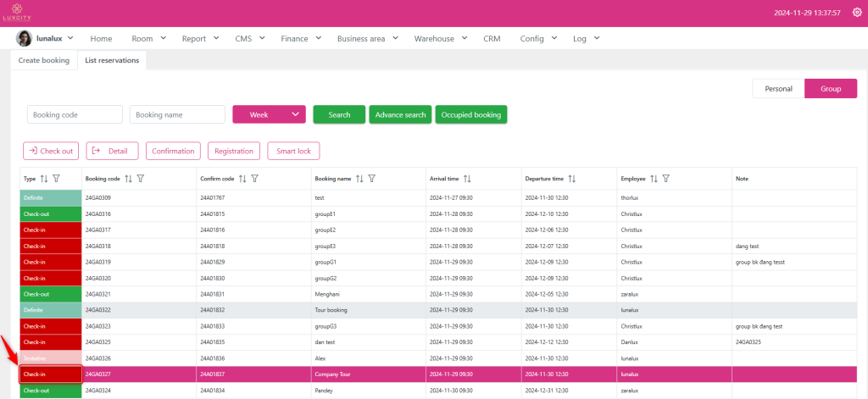Switch to Personal reservations view
868x399 pixels.
pos(777,88)
